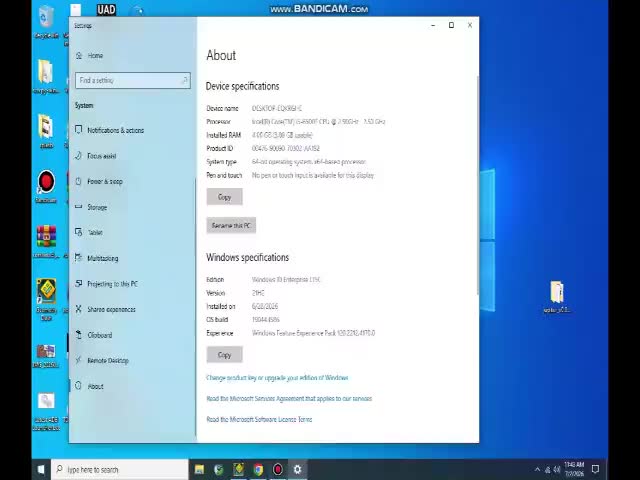This screenshot has width=640, height=480.
Task: Click the Storage drive icon
Action: click(x=79, y=207)
